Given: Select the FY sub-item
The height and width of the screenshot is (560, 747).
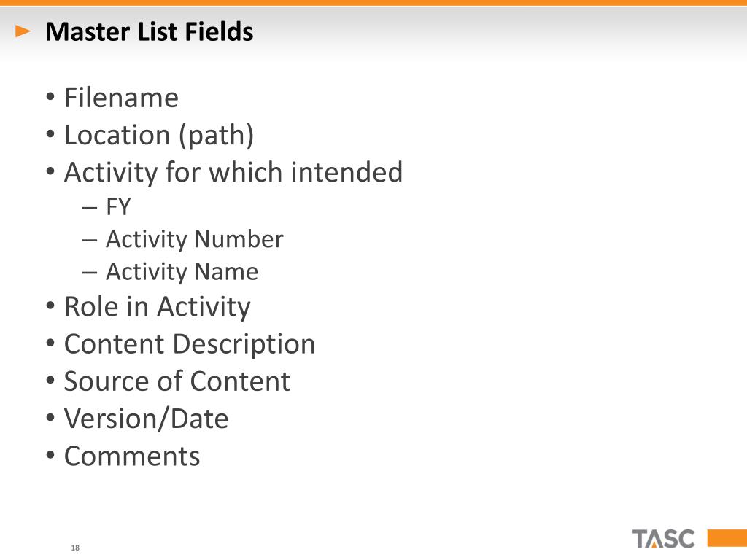Looking at the screenshot, I should click(118, 206).
